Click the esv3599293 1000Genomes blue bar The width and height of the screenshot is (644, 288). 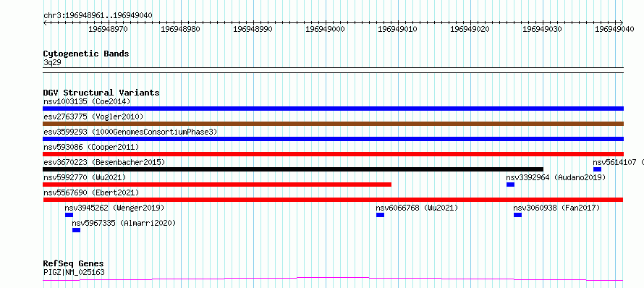333,139
